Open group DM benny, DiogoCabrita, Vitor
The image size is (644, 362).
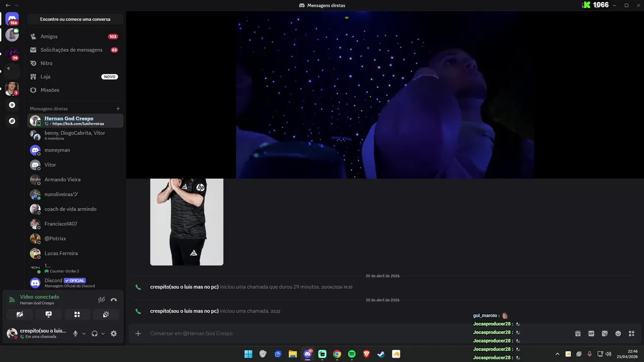pyautogui.click(x=75, y=135)
